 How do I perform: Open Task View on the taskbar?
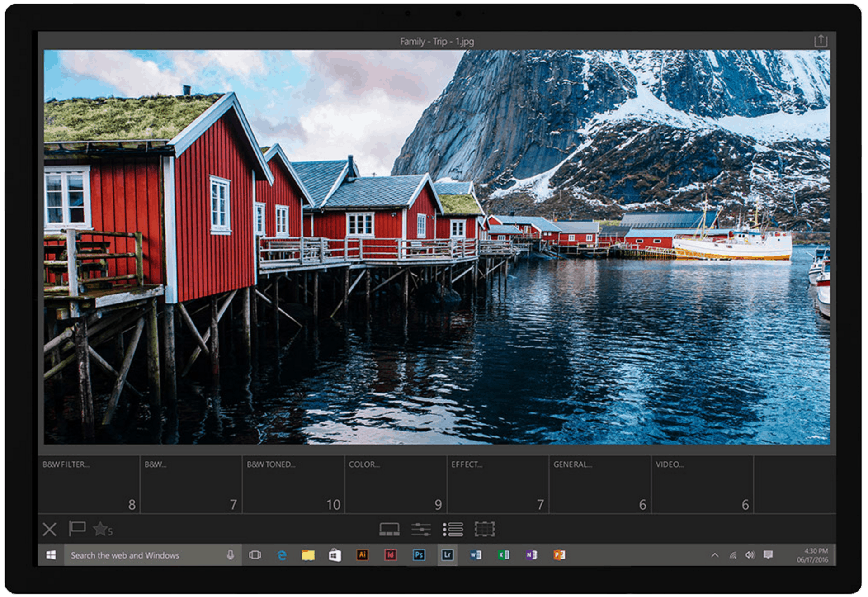(x=255, y=555)
